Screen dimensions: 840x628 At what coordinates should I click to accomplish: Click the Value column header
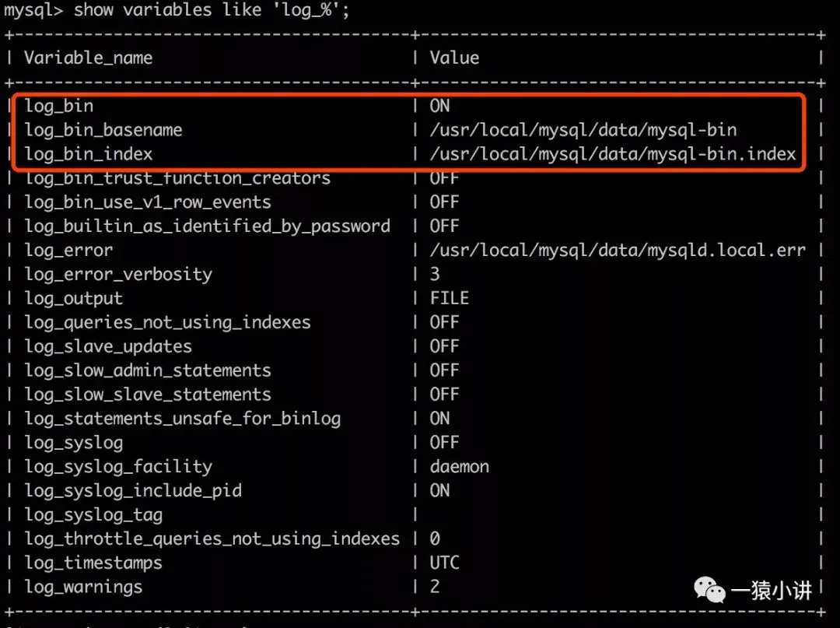pos(454,58)
